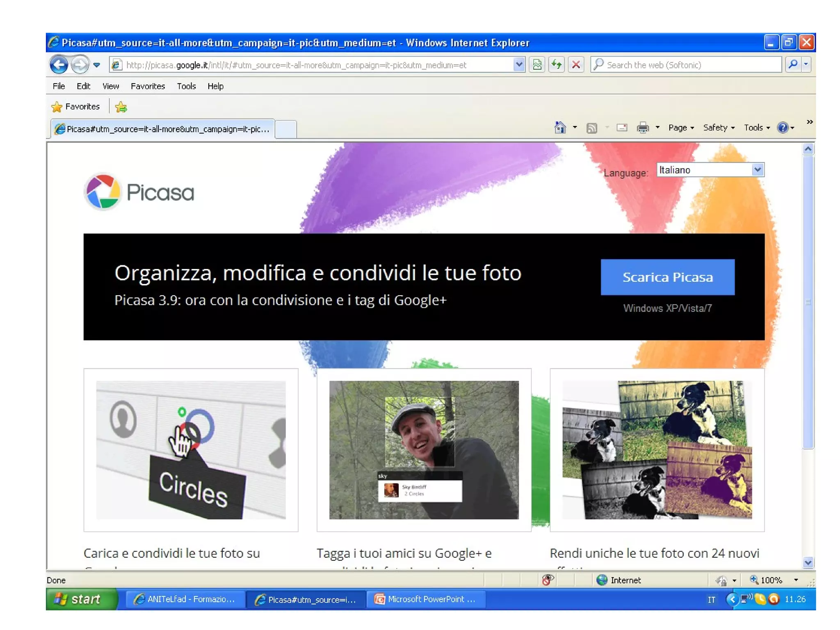840x630 pixels.
Task: Open the View menu
Action: point(110,86)
